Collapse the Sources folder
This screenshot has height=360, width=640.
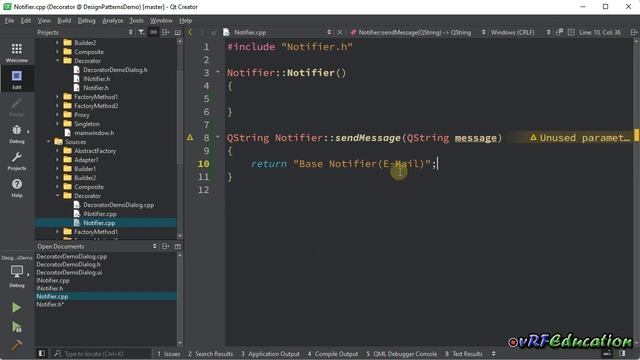point(49,142)
